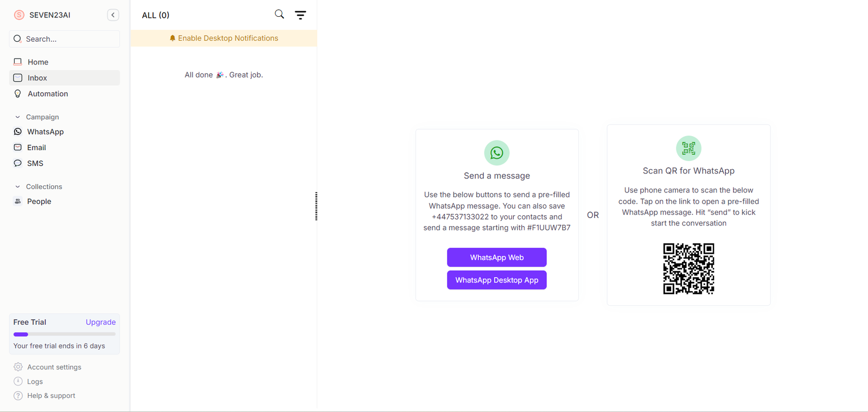This screenshot has height=412, width=868.
Task: Click the WhatsApp QR code image
Action: coord(688,269)
